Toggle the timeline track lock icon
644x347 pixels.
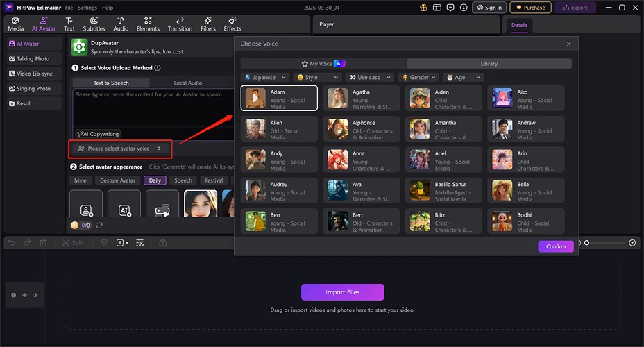coord(14,295)
